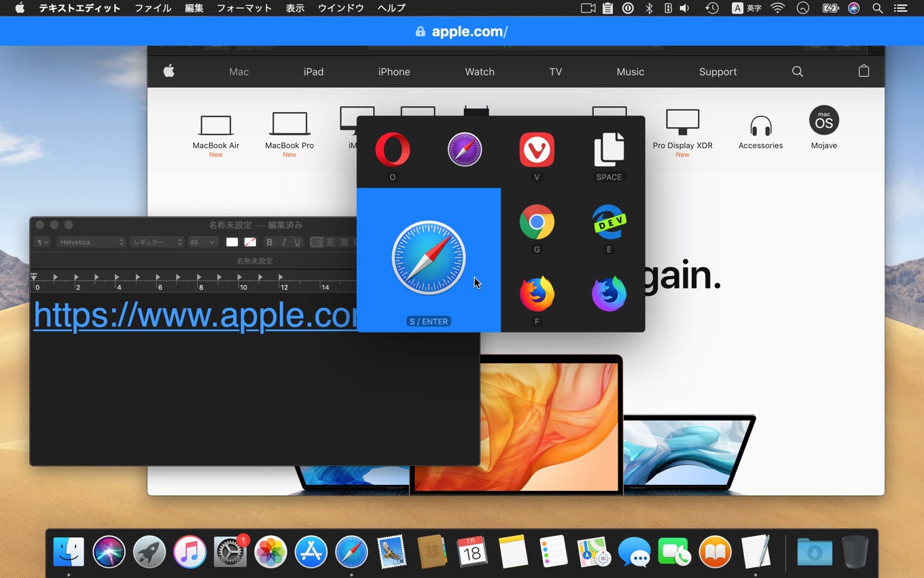Open the Helvetica font dropdown
This screenshot has width=924, height=578.
click(91, 242)
